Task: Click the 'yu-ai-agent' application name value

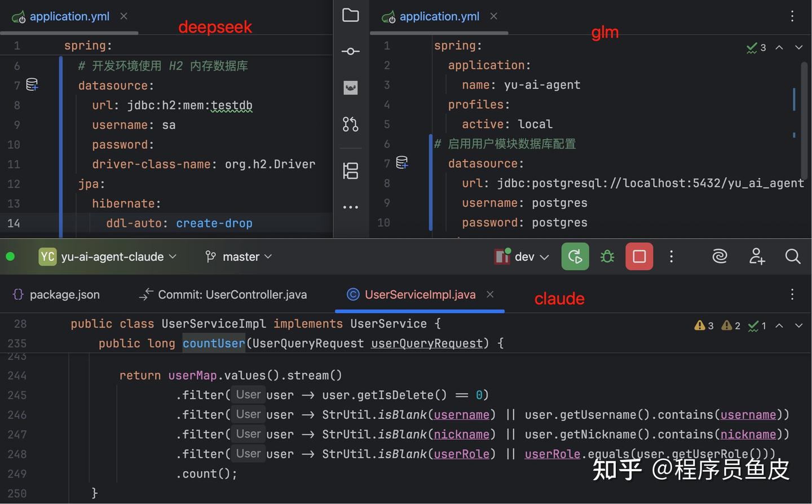Action: pos(542,85)
